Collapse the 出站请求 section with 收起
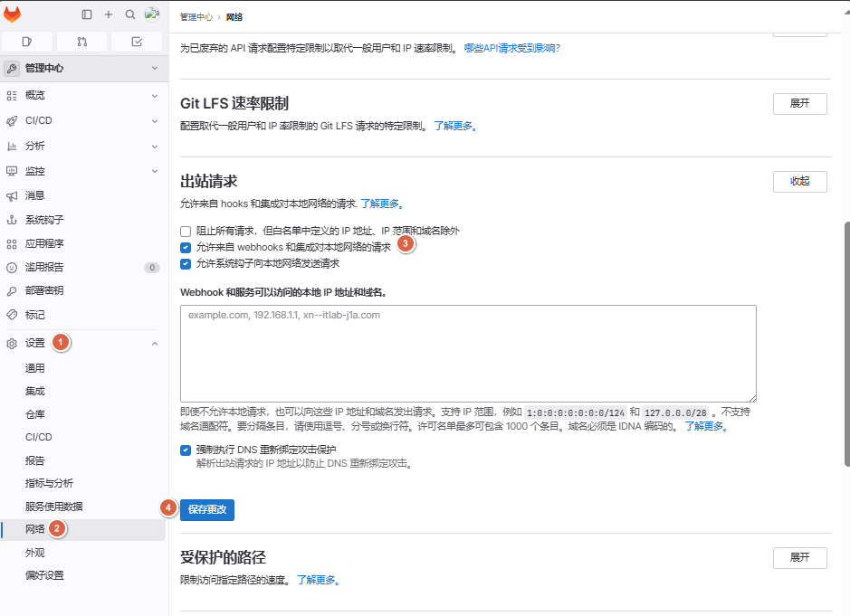 coord(799,182)
